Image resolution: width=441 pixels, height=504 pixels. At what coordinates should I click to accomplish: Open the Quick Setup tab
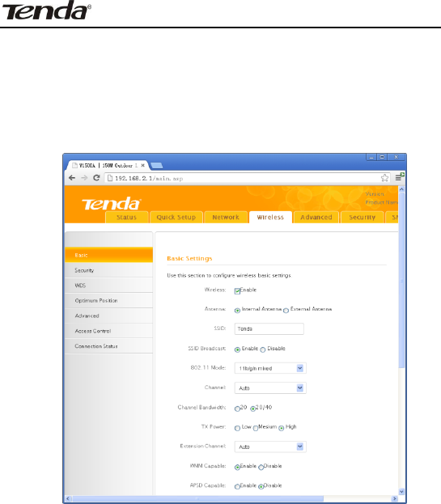tap(176, 218)
